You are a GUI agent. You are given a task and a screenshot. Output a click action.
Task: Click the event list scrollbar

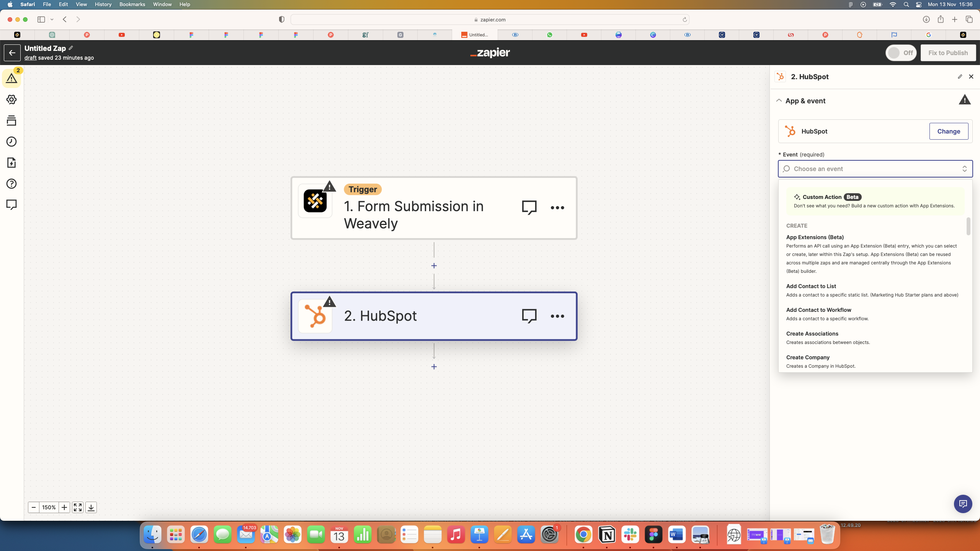(x=969, y=226)
